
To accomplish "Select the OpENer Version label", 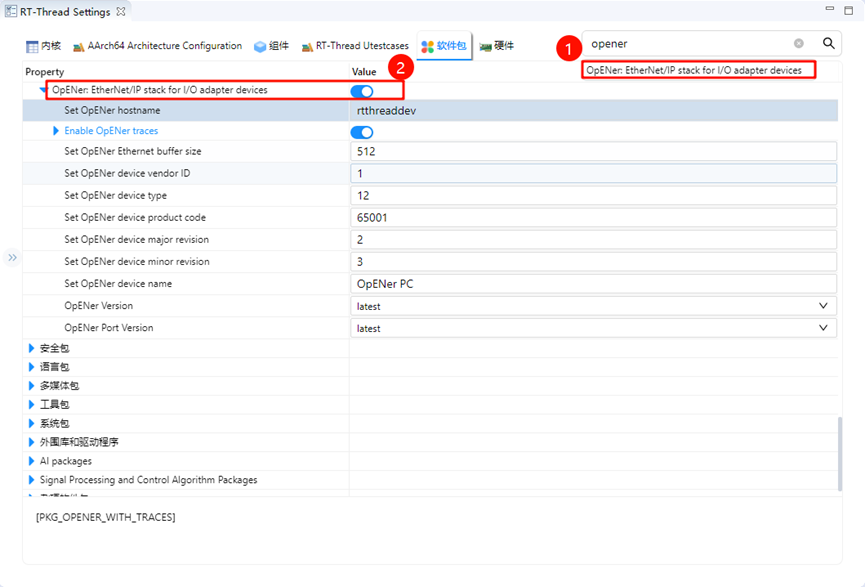I will pyautogui.click(x=98, y=306).
